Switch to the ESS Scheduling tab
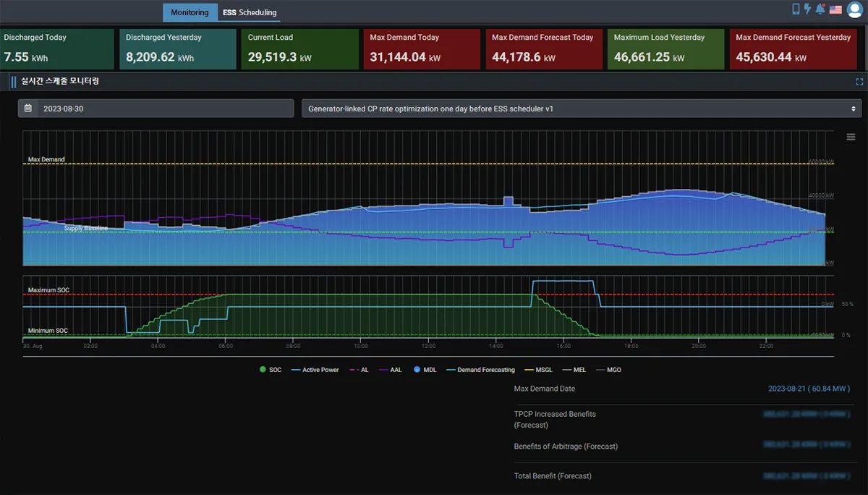The height and width of the screenshot is (495, 868). click(x=250, y=12)
